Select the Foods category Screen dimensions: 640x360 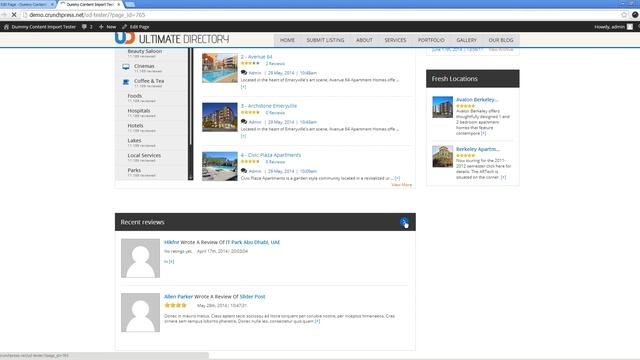(x=135, y=96)
